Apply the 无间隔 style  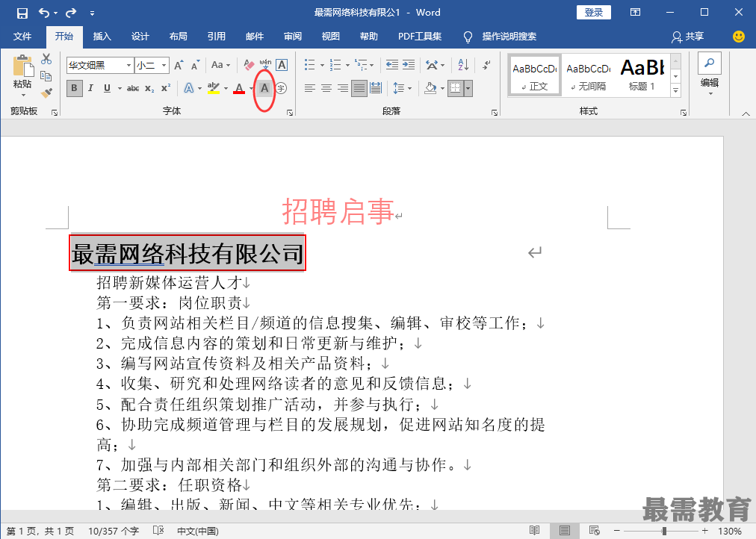(x=588, y=75)
